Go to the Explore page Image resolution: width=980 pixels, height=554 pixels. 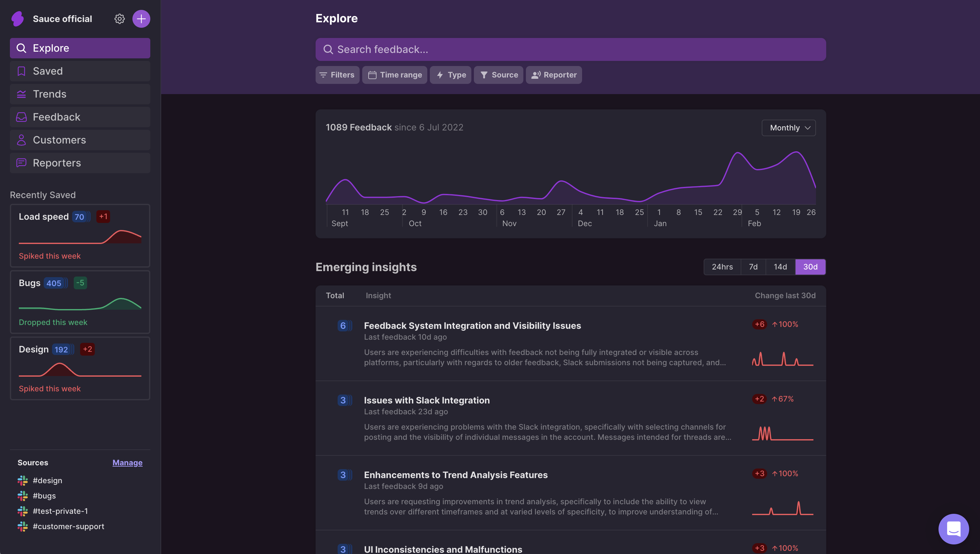pyautogui.click(x=80, y=48)
